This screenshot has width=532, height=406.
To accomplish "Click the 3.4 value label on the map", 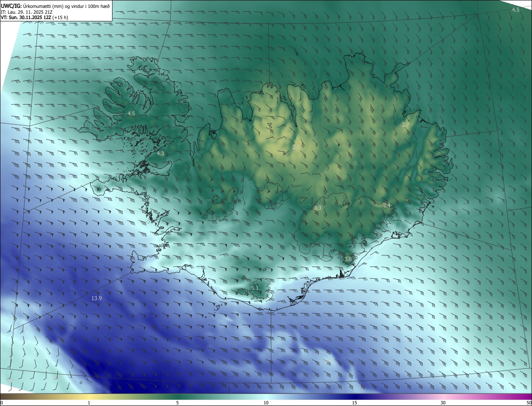I will tap(387, 205).
